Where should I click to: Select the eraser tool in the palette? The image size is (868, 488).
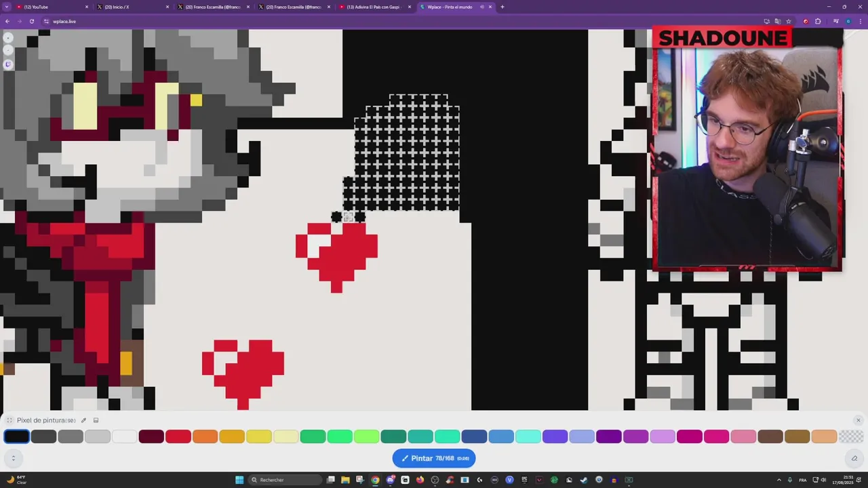854,458
